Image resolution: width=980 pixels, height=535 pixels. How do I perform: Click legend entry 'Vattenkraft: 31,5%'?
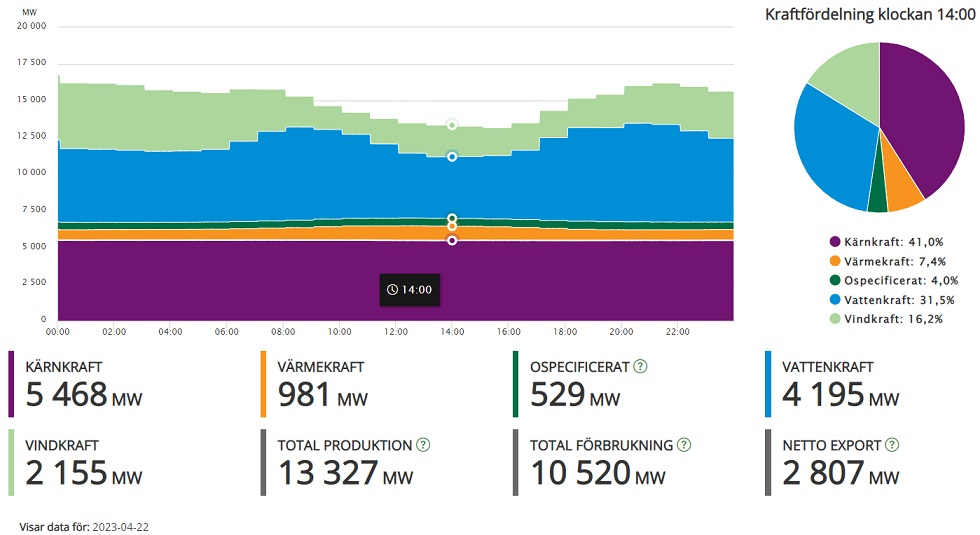(x=892, y=300)
